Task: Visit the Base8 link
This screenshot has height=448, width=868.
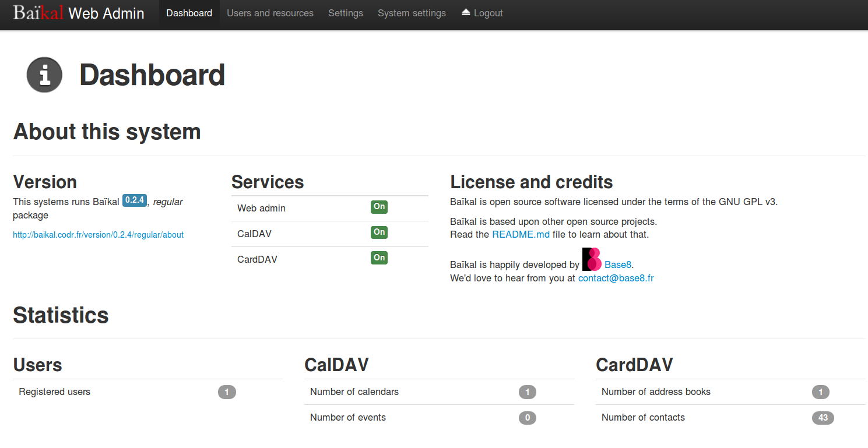Action: click(618, 264)
